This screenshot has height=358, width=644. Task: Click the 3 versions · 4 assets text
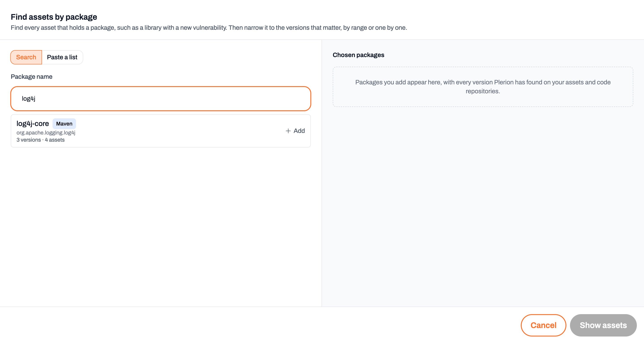click(x=40, y=140)
